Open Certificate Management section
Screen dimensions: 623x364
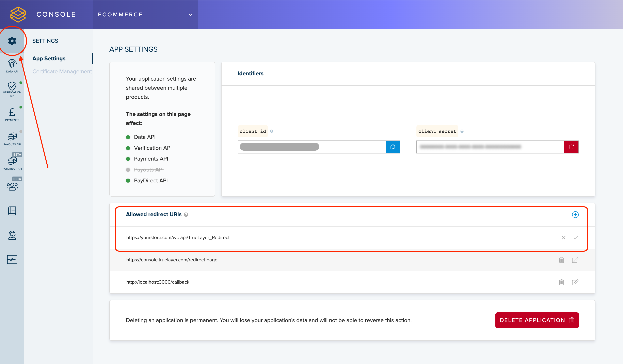click(62, 71)
